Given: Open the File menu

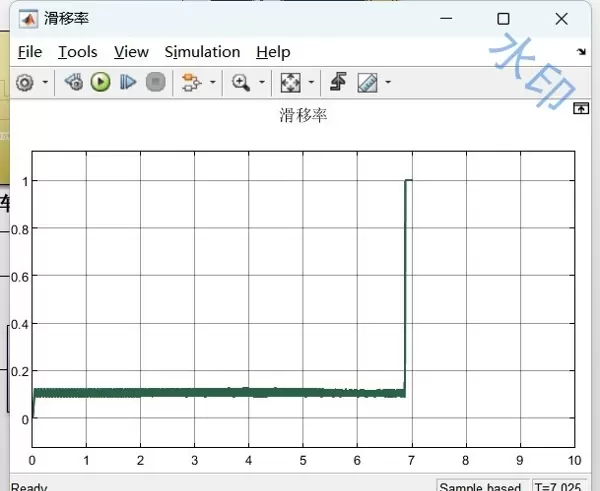Looking at the screenshot, I should [x=30, y=52].
